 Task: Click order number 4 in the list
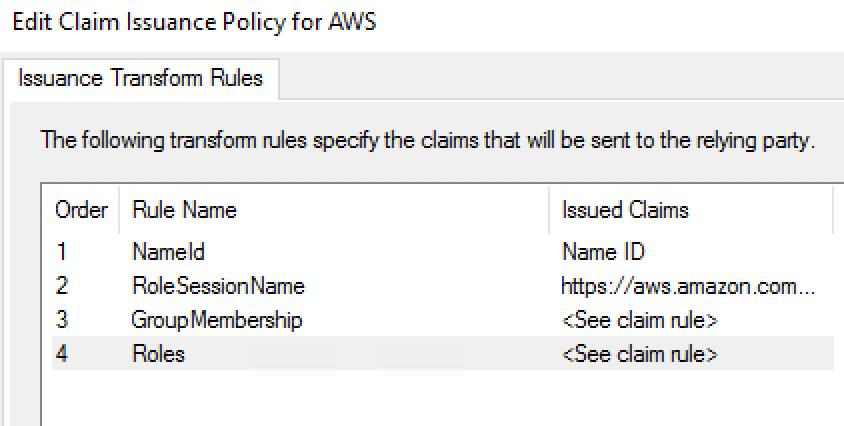(x=62, y=354)
